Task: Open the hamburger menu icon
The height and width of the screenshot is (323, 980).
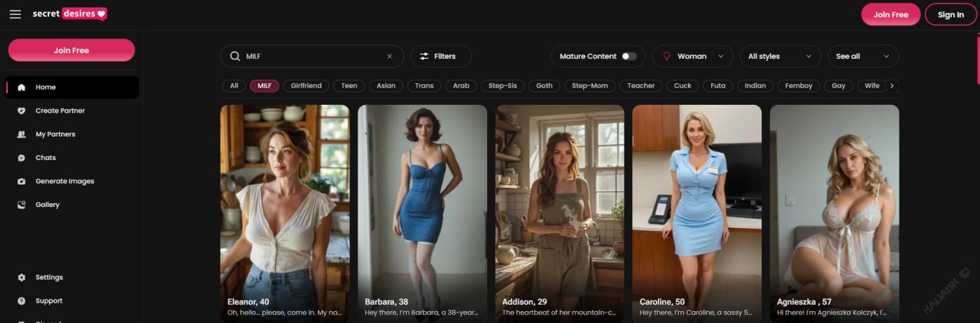Action: click(15, 14)
